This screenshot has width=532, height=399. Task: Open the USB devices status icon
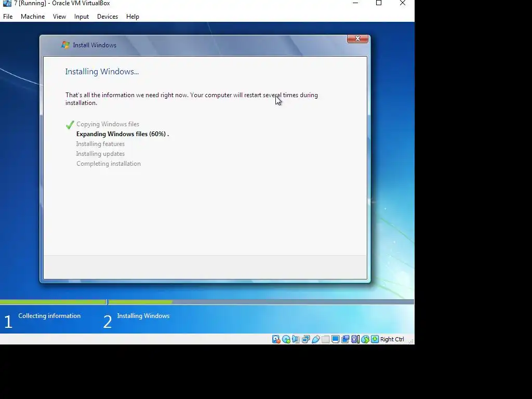315,339
